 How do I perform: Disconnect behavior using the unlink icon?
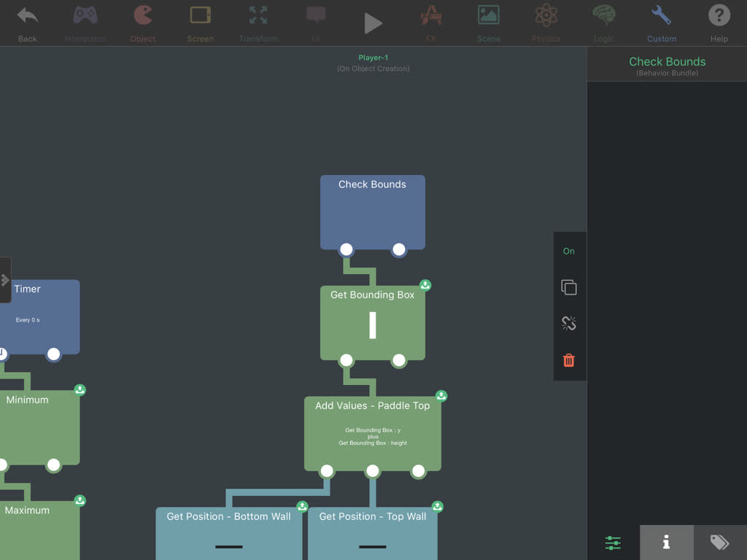coord(569,324)
